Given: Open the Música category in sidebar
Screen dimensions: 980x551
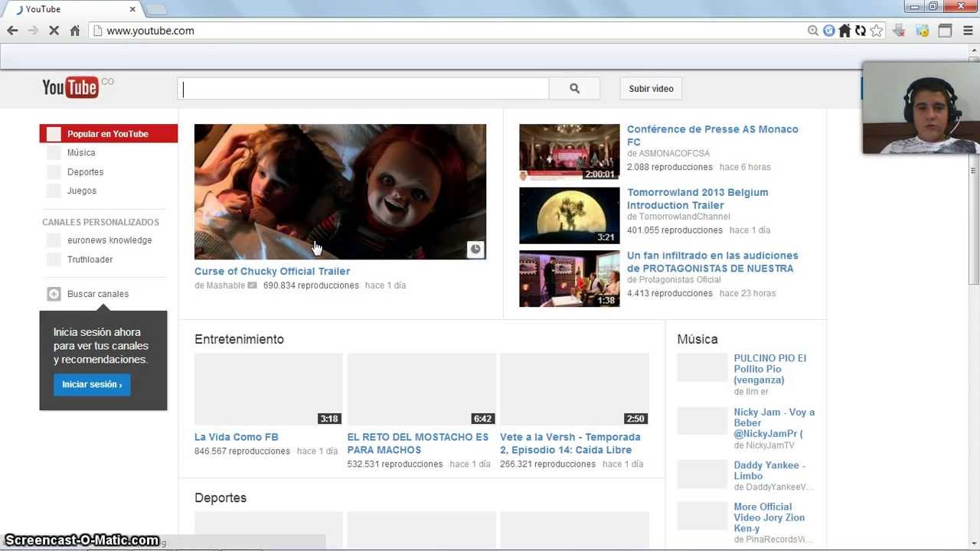Looking at the screenshot, I should click(x=81, y=153).
